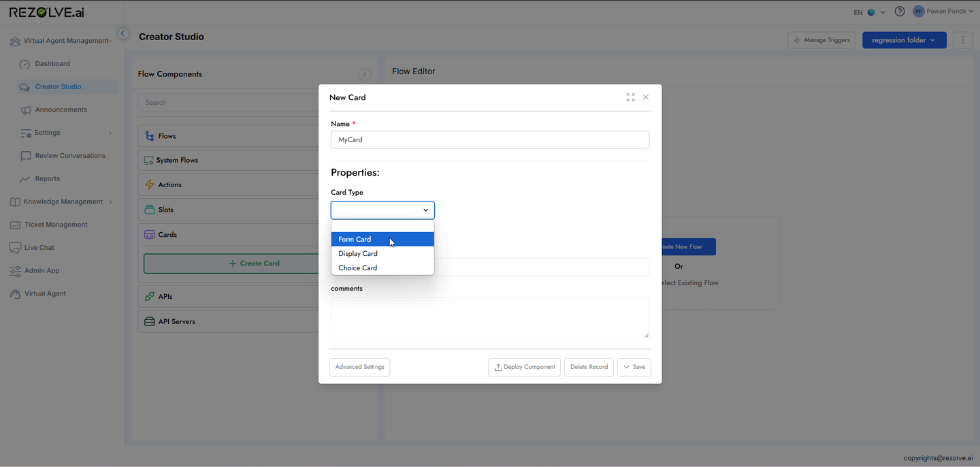Click the globe language icon

871,12
